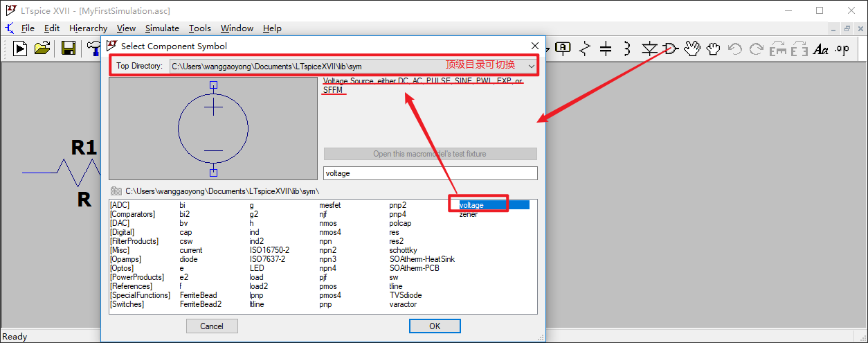
Task: Open the Edit menu
Action: [52, 28]
